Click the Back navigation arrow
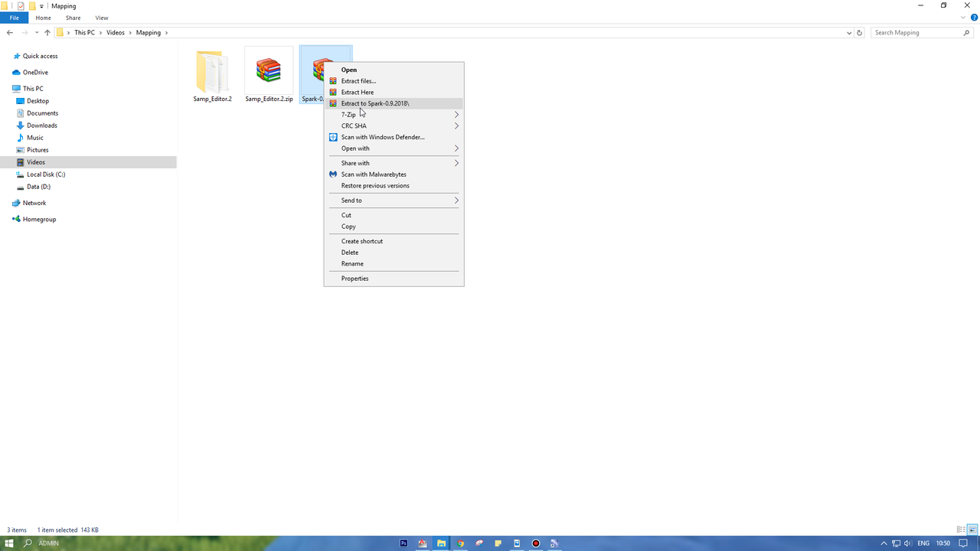This screenshot has width=980, height=551. point(9,33)
